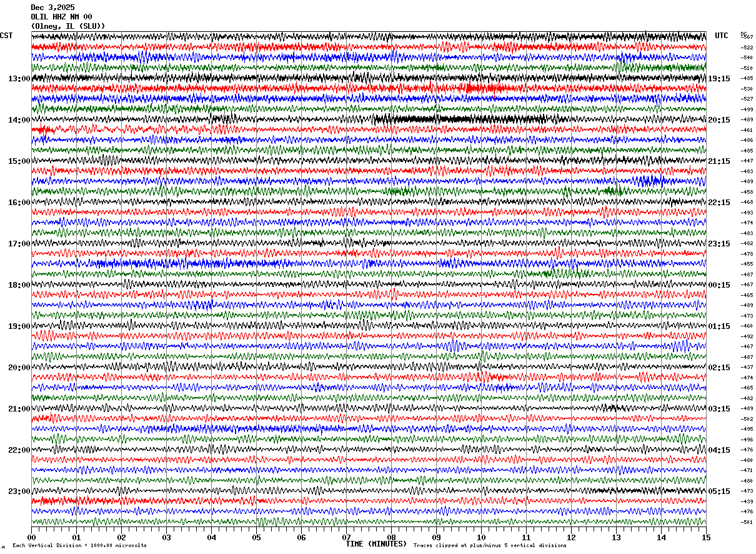Click the '16:00' CST time label
This screenshot has height=554, width=756.
click(19, 203)
